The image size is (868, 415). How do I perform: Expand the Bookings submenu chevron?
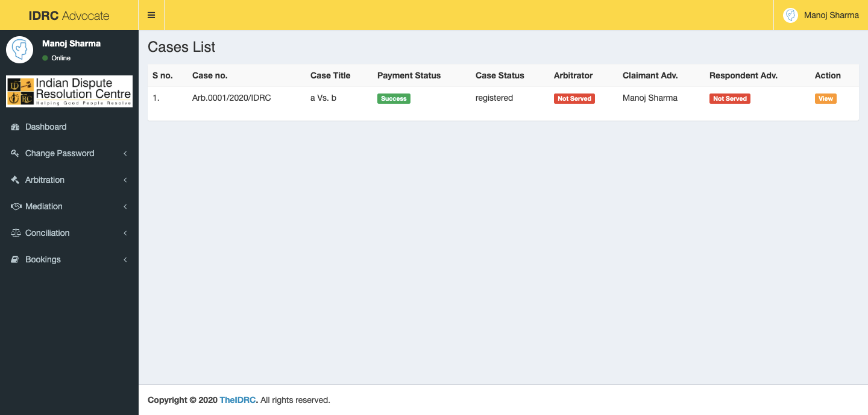125,260
